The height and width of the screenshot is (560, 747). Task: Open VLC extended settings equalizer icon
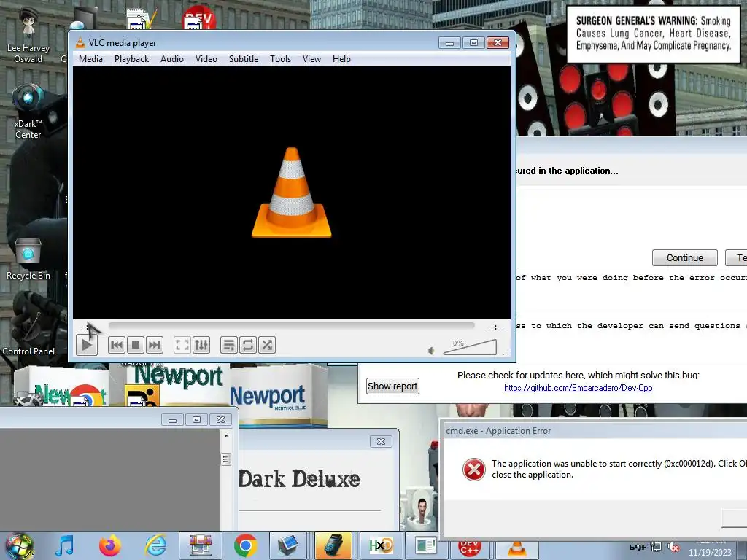click(x=201, y=345)
